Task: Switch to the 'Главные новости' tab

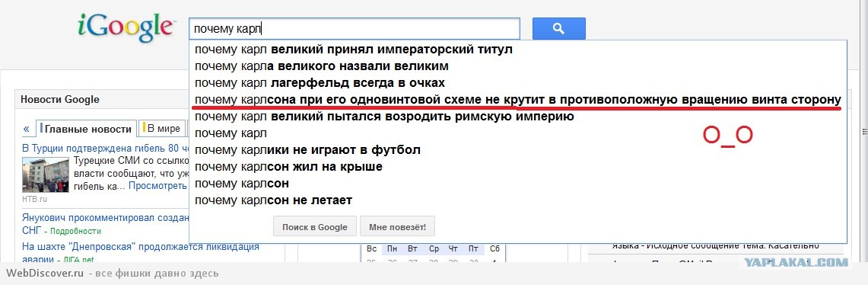Action: 86,129
